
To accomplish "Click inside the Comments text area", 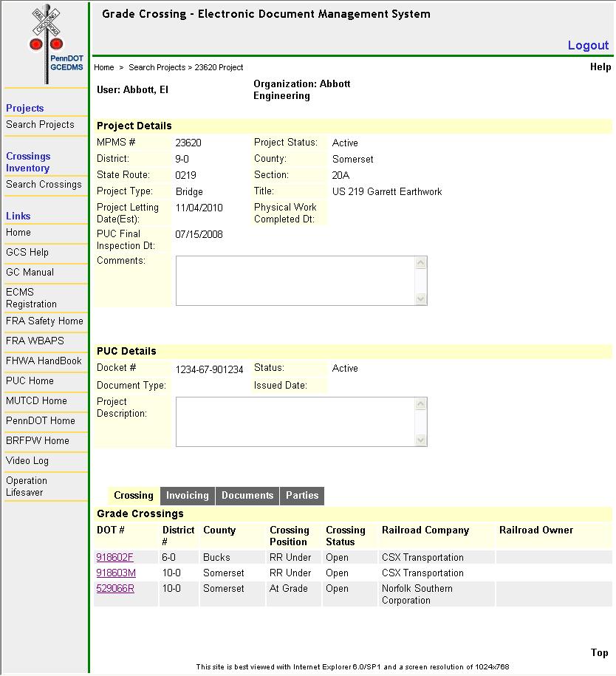I will click(x=295, y=280).
